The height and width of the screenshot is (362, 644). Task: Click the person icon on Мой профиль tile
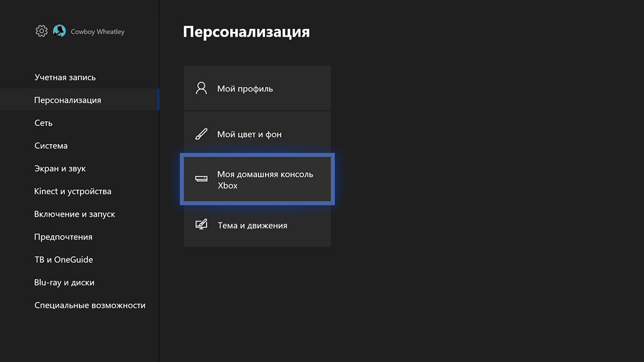tap(201, 88)
